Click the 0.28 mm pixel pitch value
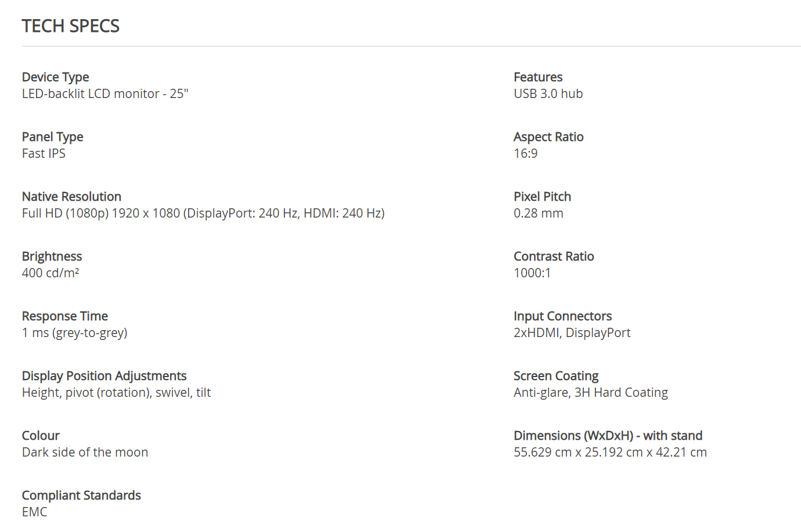 [x=539, y=213]
